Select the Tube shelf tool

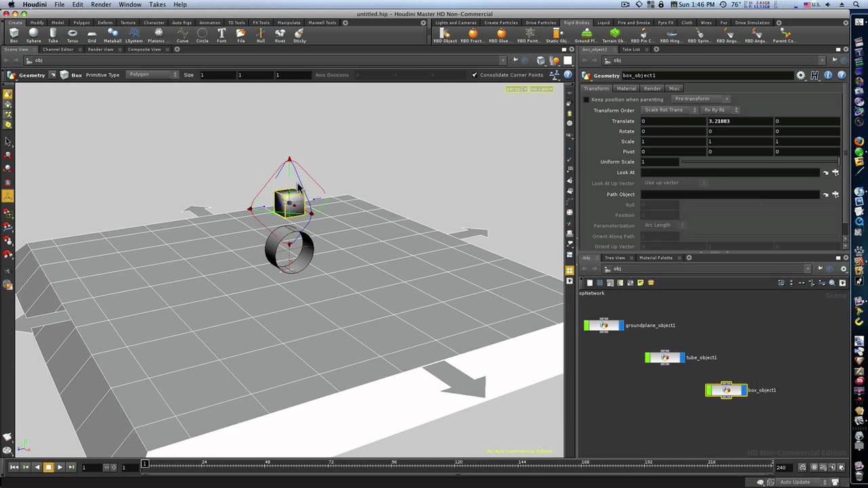53,35
